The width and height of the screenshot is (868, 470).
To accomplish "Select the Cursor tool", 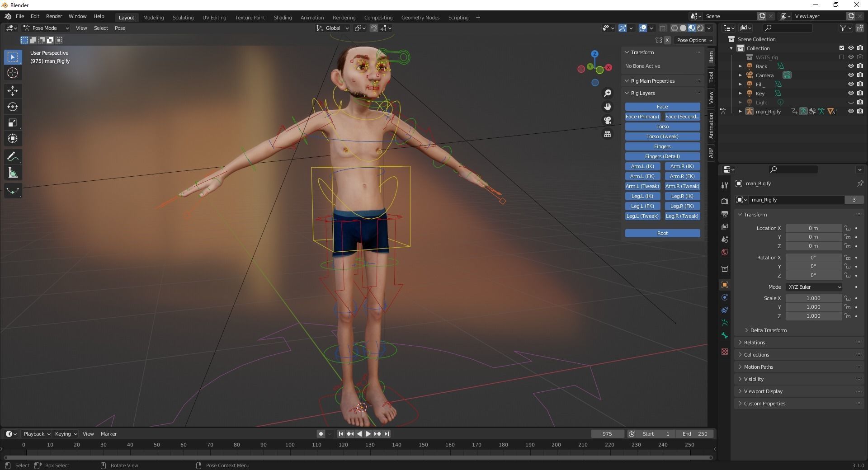I will click(13, 73).
